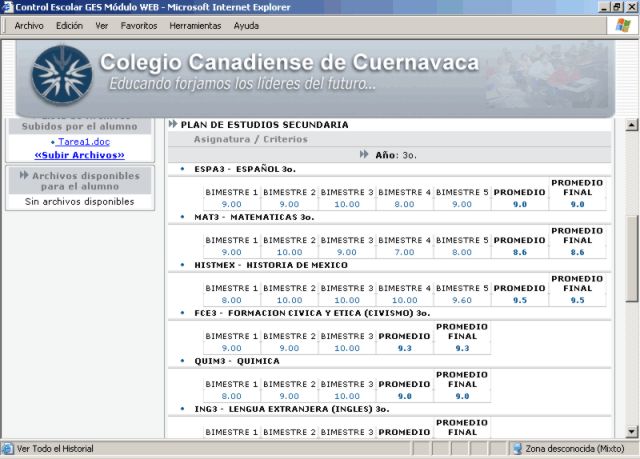This screenshot has width=640, height=459.
Task: Click the bullet next to ESPA3 - Español
Action: [182, 169]
